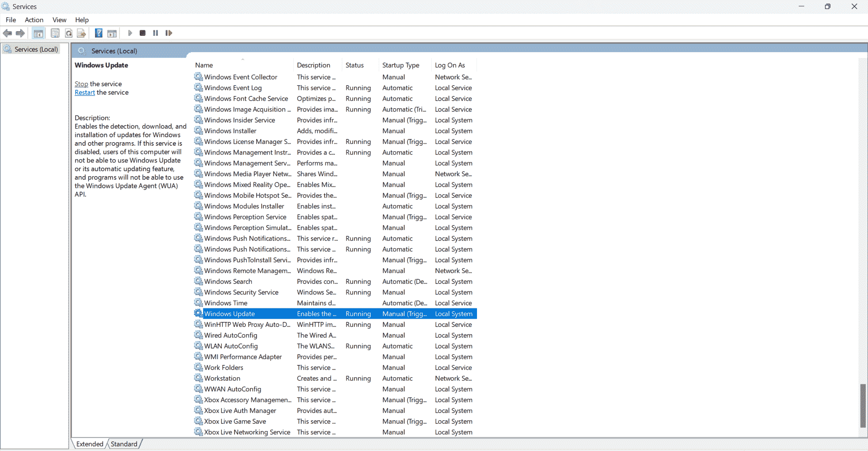The height and width of the screenshot is (451, 868).
Task: Click gear icon beside Wired AutoConfig
Action: tap(198, 335)
